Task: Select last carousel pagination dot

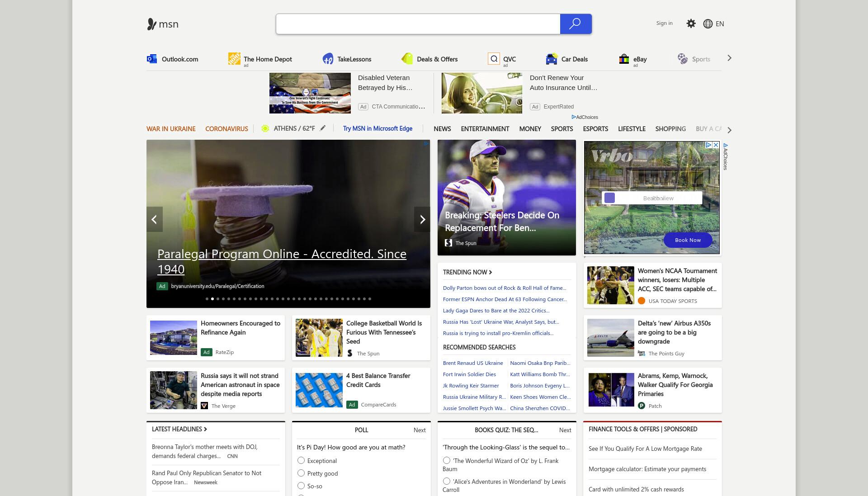Action: [370, 299]
